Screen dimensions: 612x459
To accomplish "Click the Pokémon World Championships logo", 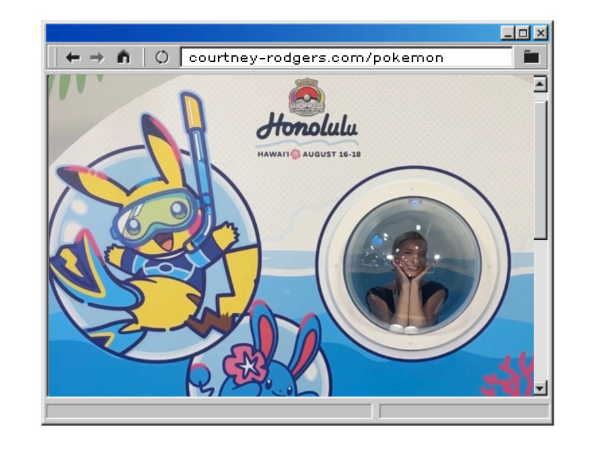I will 306,96.
